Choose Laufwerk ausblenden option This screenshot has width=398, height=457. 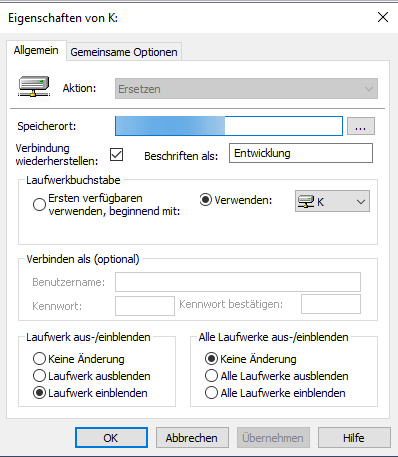pyautogui.click(x=39, y=376)
